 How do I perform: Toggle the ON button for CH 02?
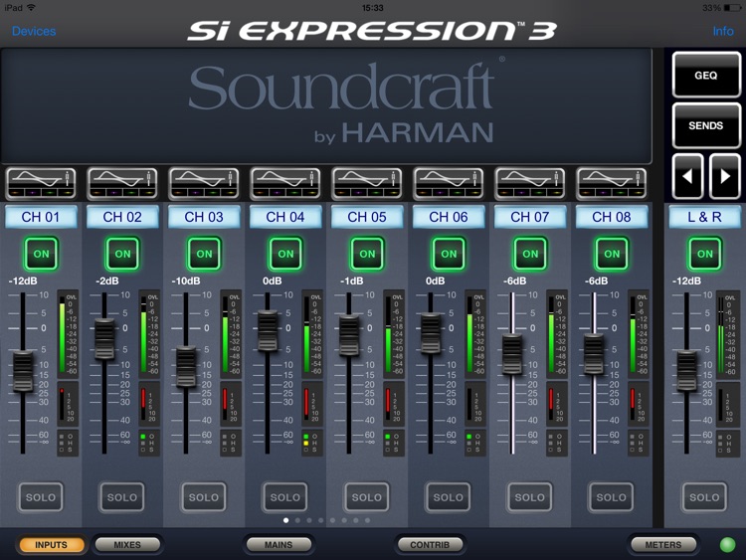pyautogui.click(x=122, y=254)
